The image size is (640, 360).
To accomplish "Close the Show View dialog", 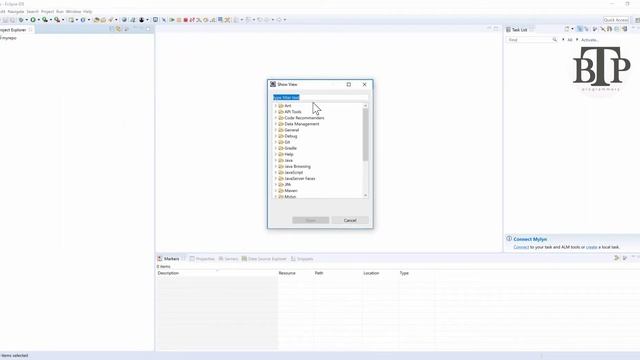I will coord(364,84).
